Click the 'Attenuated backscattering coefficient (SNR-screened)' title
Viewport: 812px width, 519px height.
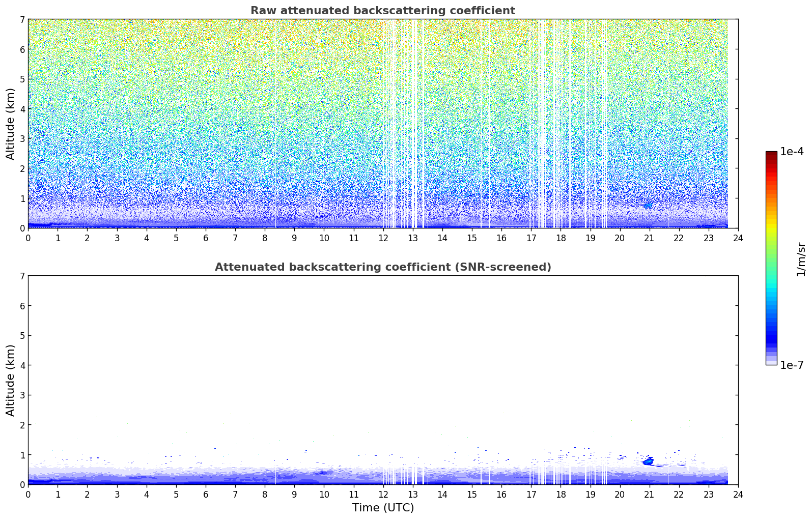click(x=383, y=267)
